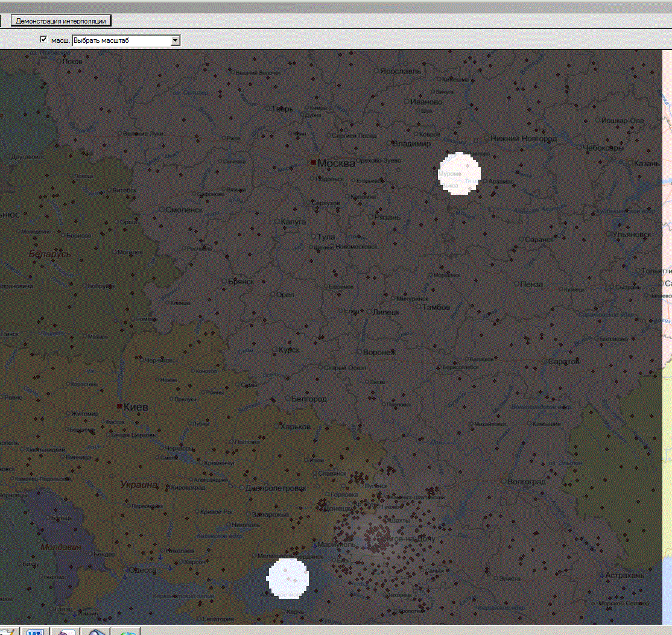The width and height of the screenshot is (672, 635).
Task: Click the Тамбов city label
Action: [x=436, y=307]
